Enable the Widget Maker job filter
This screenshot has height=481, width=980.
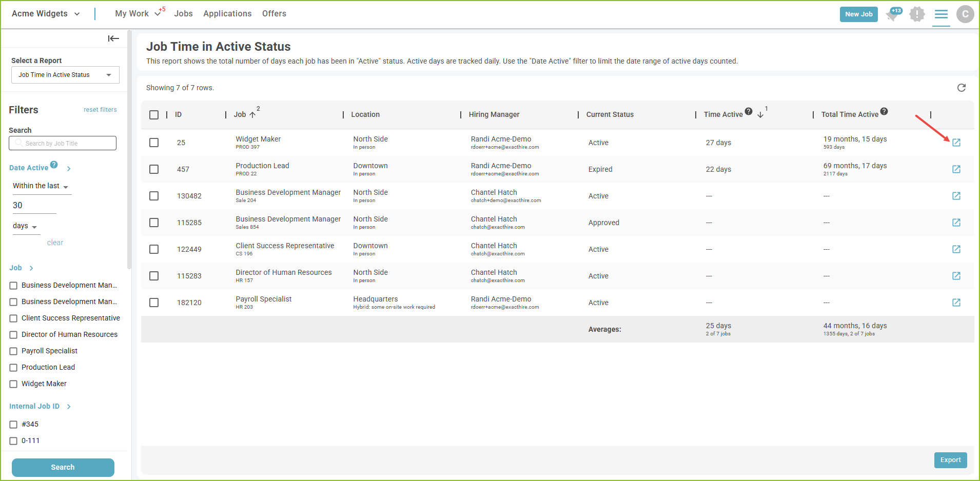tap(14, 384)
